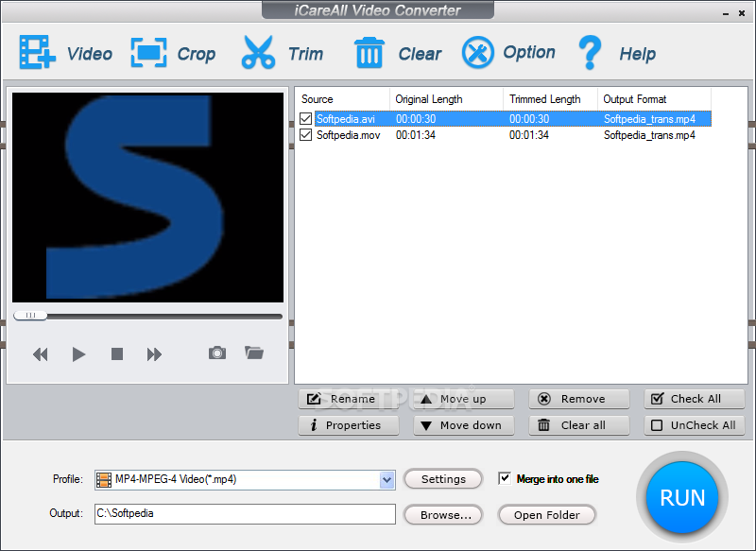The width and height of the screenshot is (756, 551).
Task: Open the Trim scissors tool
Action: click(258, 52)
